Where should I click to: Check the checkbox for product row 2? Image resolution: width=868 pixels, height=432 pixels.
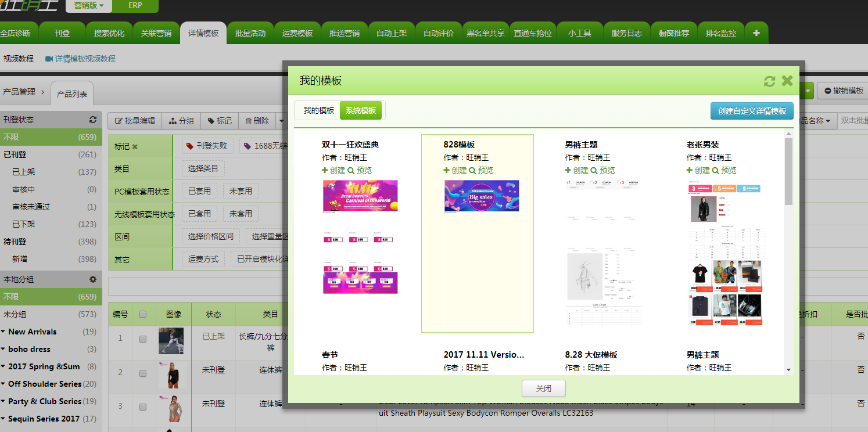click(x=143, y=373)
